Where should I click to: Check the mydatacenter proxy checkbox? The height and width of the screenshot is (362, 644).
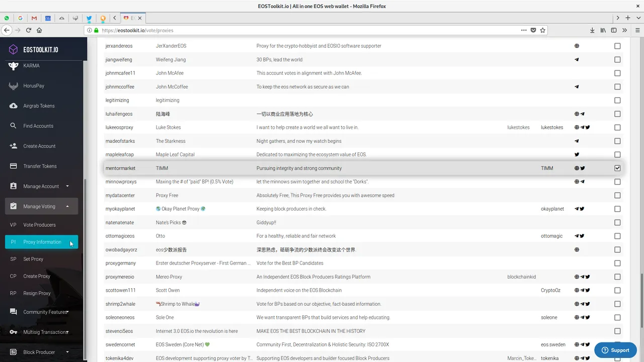[x=617, y=195]
